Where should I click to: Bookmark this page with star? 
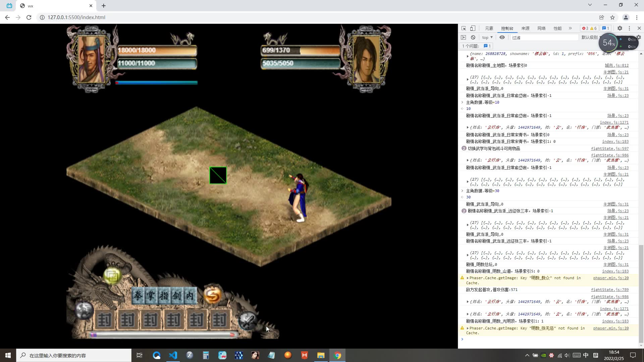coord(612,17)
